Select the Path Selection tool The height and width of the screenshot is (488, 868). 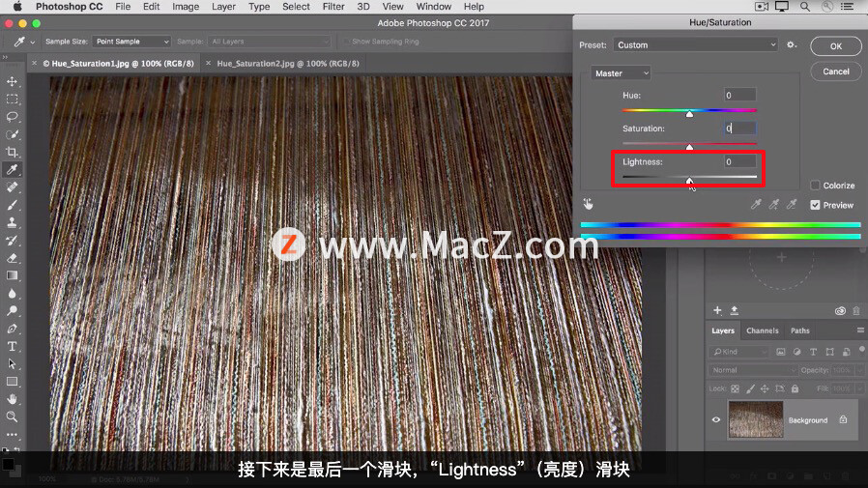(12, 364)
